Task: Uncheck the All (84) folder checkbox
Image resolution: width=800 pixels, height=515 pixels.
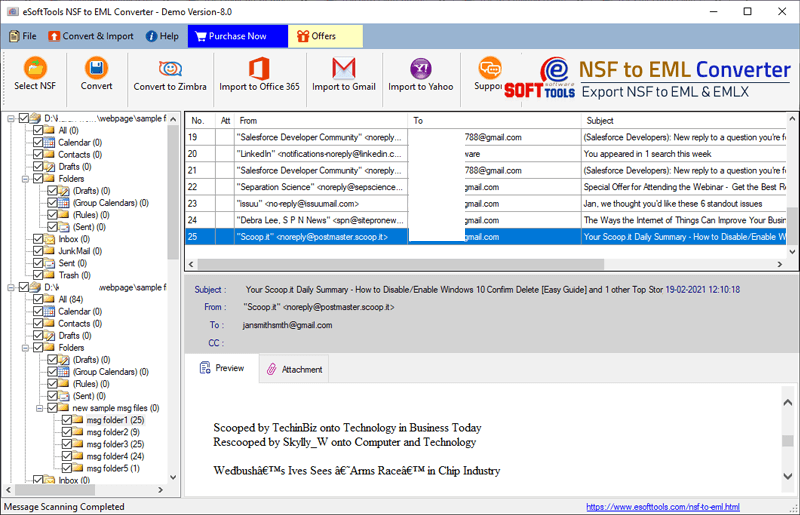Action: pos(38,299)
